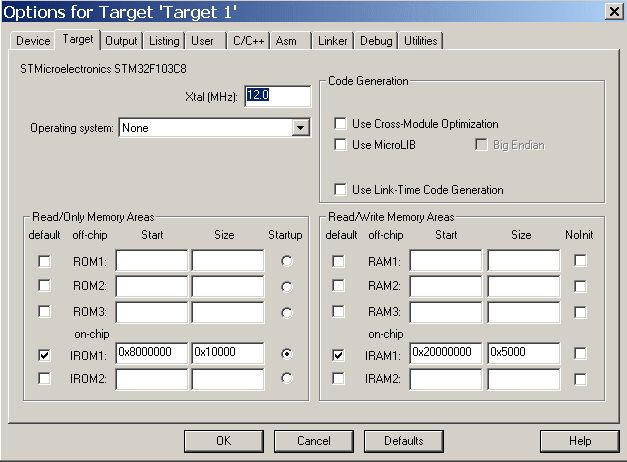Click the RAM1 Start field
Screen dimensions: 627x462
(x=446, y=261)
